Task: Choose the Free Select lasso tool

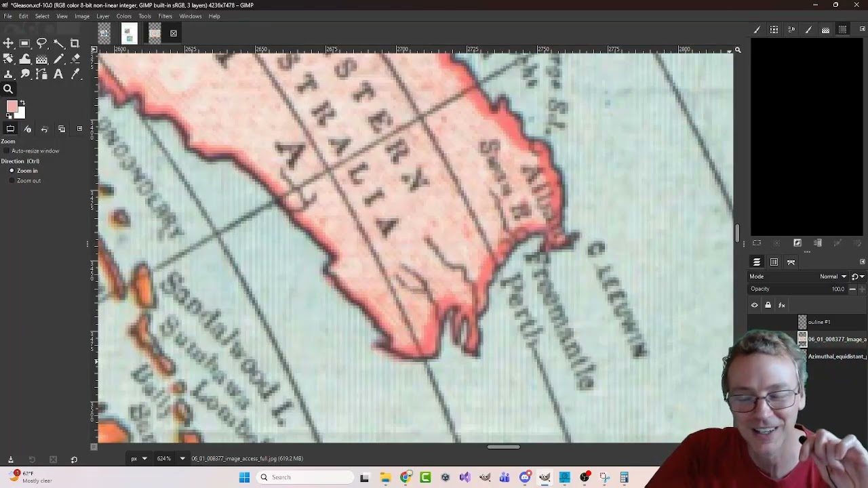Action: point(41,43)
